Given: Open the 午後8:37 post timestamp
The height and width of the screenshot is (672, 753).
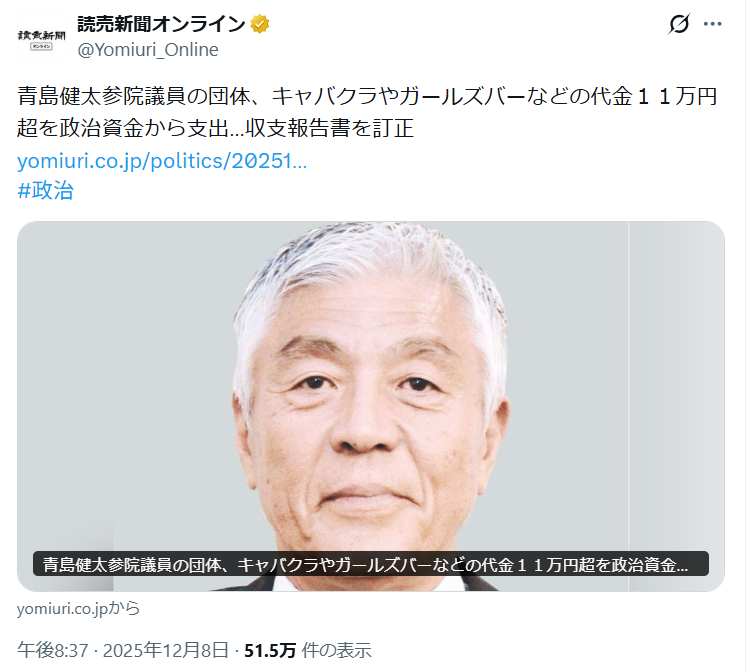Looking at the screenshot, I should [53, 650].
